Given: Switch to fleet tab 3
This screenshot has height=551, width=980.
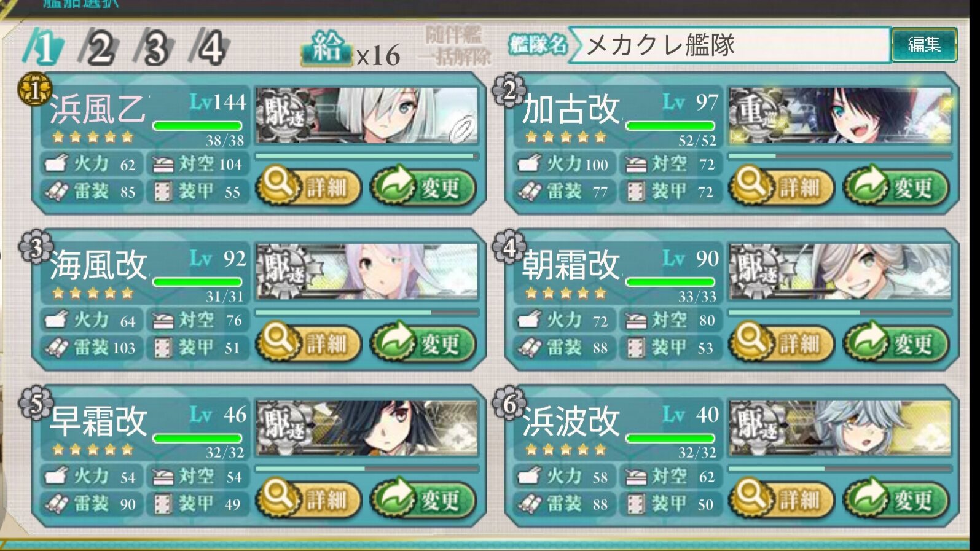Looking at the screenshot, I should click(155, 48).
